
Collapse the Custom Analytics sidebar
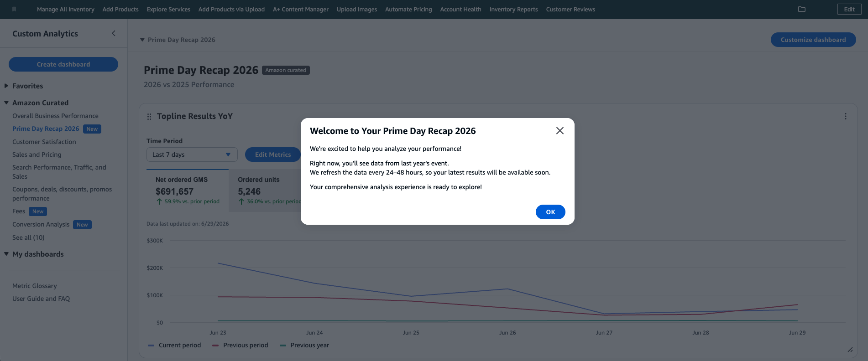click(114, 33)
